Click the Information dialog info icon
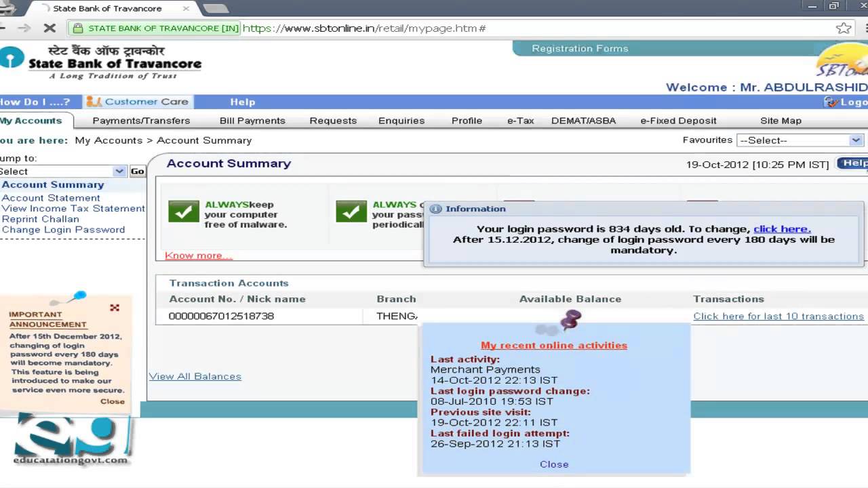 pyautogui.click(x=436, y=209)
